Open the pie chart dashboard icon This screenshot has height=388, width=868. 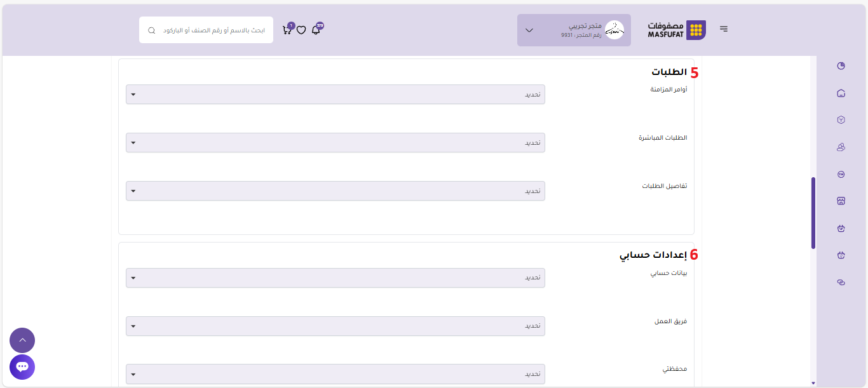(841, 66)
